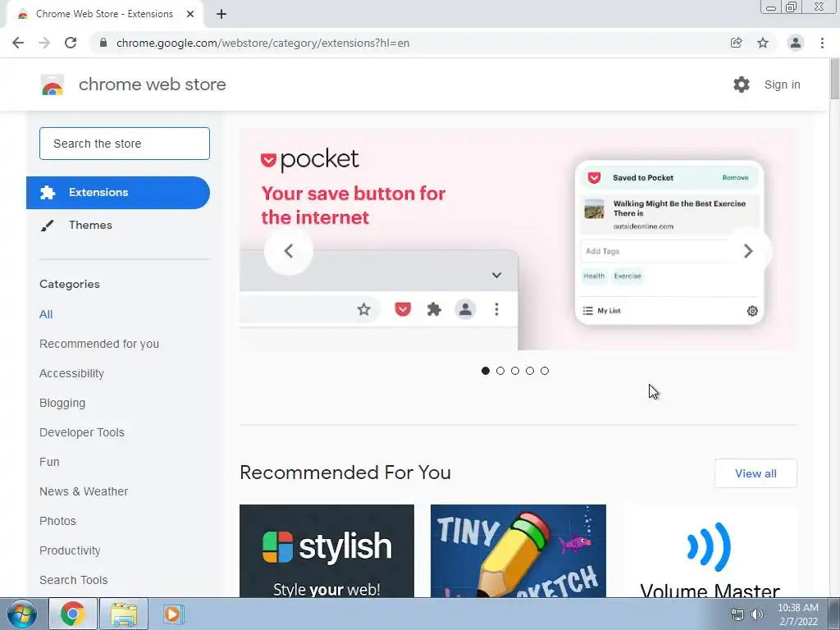
Task: Open the Windows Start menu
Action: tap(21, 614)
